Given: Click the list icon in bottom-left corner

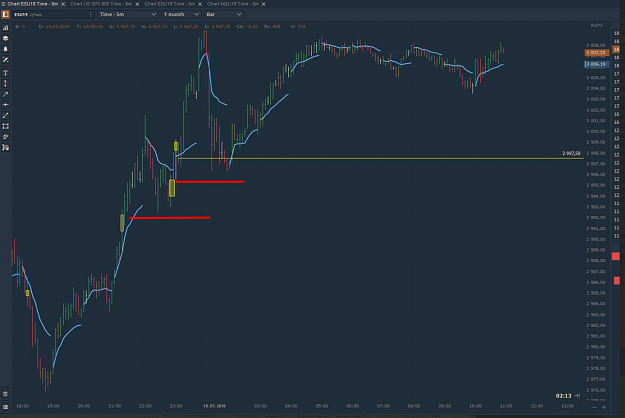Looking at the screenshot, I should [x=5, y=407].
